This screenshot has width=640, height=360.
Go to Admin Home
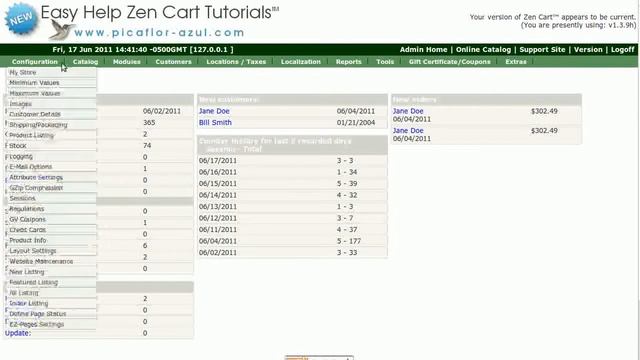423,49
